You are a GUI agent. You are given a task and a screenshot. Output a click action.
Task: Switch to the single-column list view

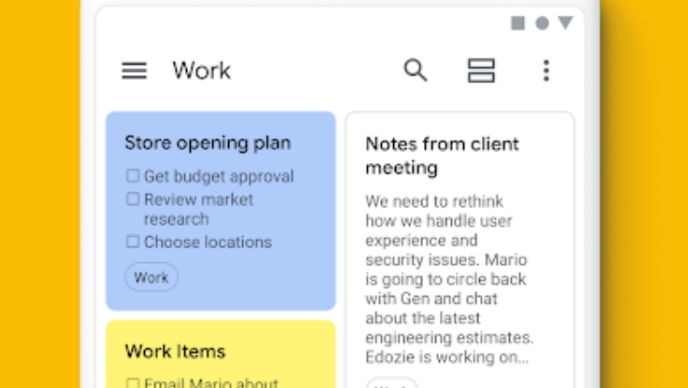point(481,71)
